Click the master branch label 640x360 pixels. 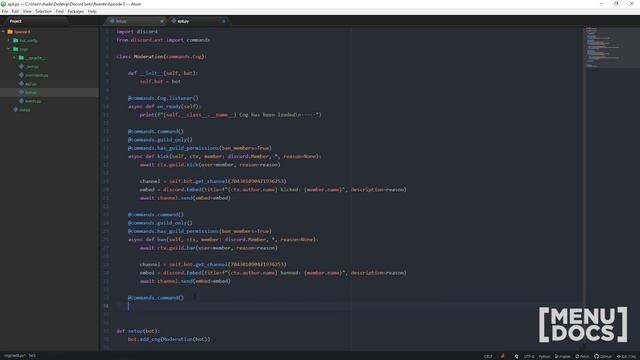[565, 356]
